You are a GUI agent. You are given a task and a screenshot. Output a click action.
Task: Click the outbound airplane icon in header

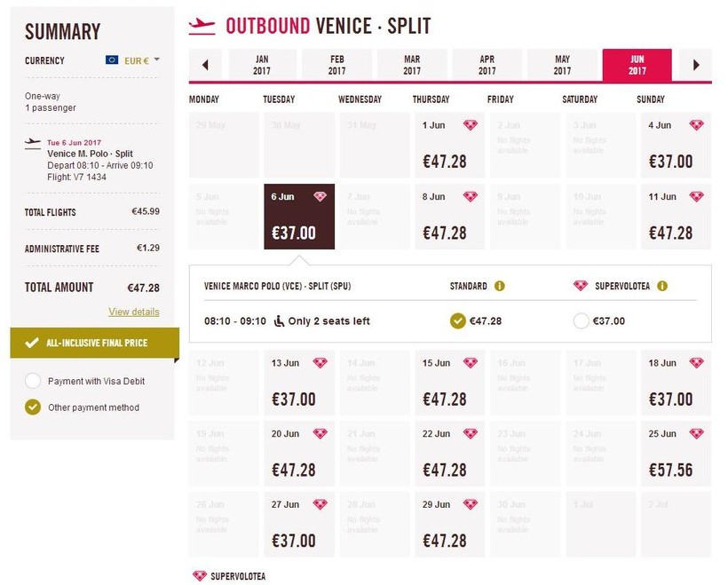coord(202,25)
